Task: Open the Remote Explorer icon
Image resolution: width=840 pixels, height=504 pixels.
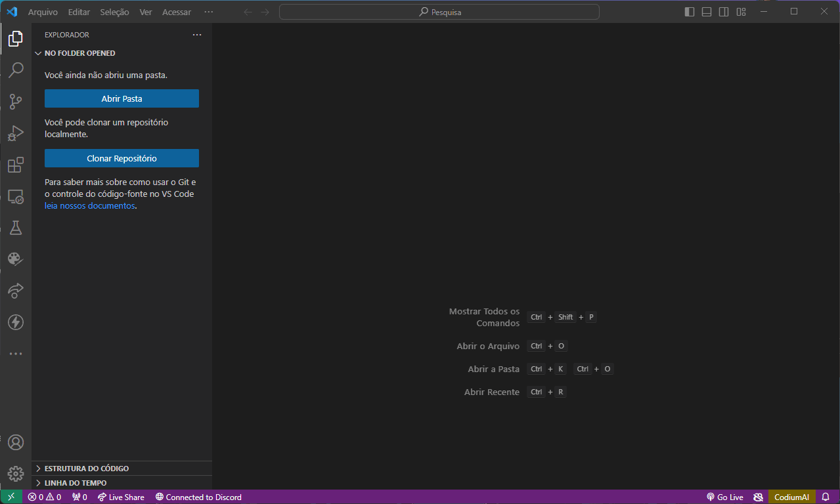Action: click(16, 196)
